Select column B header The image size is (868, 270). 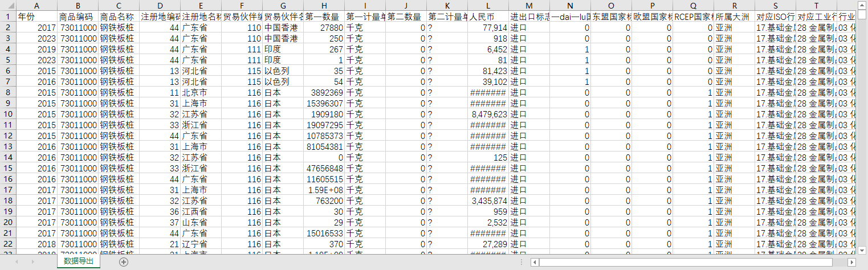[x=78, y=5]
